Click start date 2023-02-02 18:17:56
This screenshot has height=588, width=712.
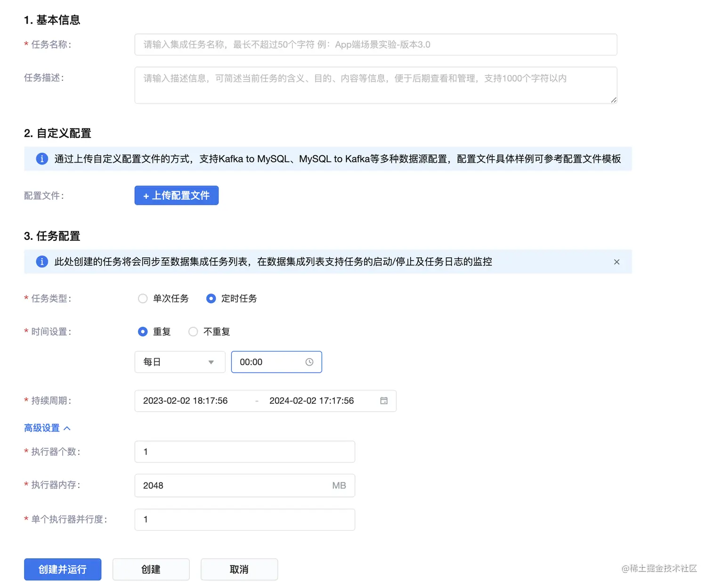(186, 400)
